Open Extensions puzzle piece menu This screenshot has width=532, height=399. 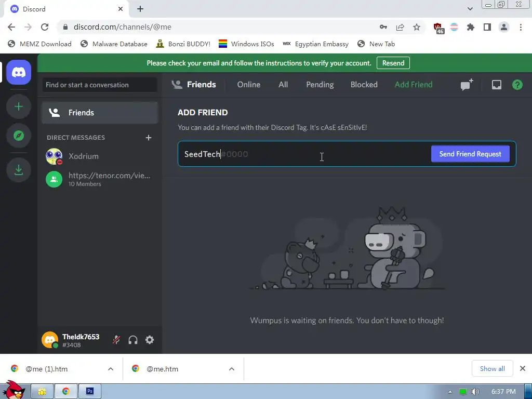[471, 27]
